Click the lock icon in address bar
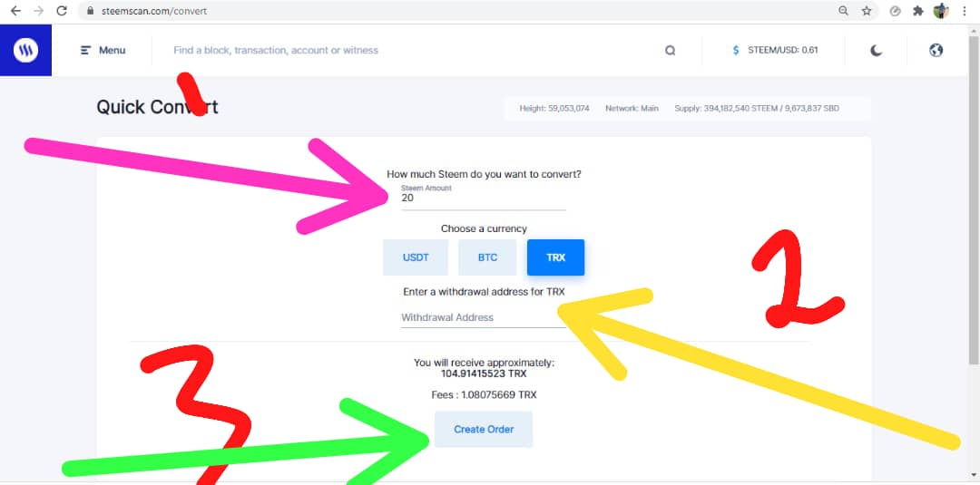This screenshot has height=485, width=980. [x=91, y=11]
